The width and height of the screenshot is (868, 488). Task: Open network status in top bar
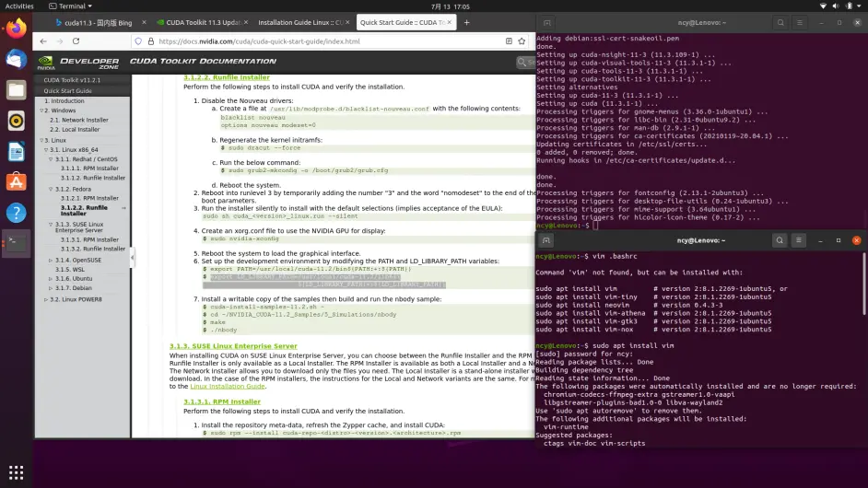pos(823,6)
